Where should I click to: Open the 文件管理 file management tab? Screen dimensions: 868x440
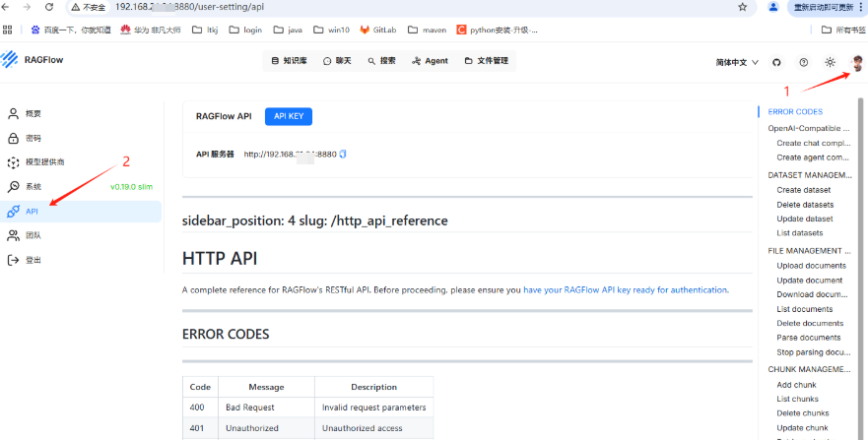[486, 61]
